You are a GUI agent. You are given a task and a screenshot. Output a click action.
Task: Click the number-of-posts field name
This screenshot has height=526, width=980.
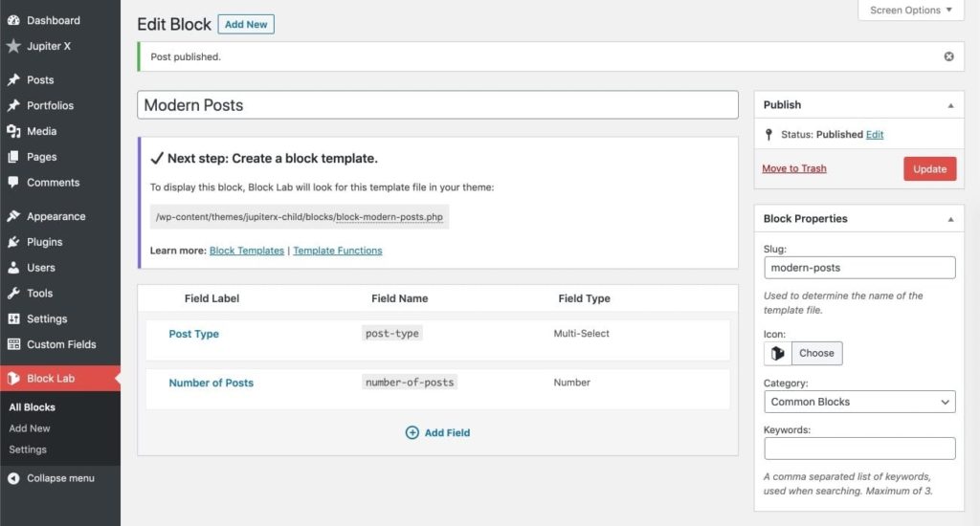[410, 382]
